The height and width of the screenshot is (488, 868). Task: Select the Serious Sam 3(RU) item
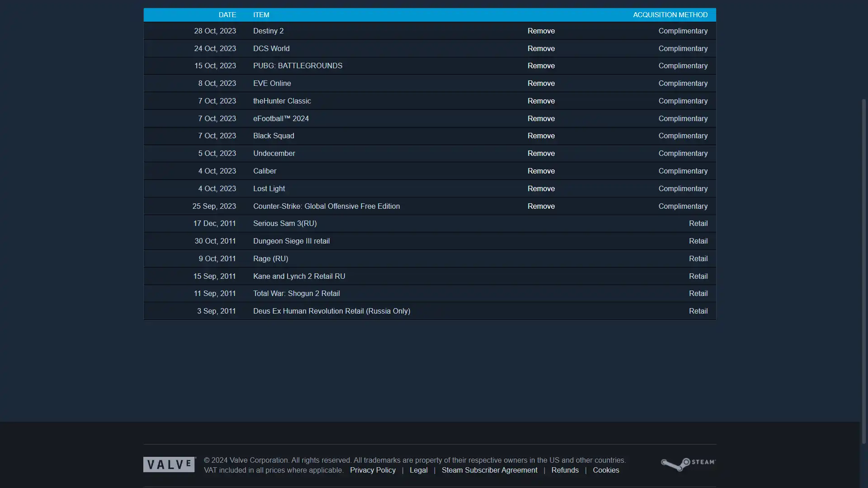(x=285, y=223)
